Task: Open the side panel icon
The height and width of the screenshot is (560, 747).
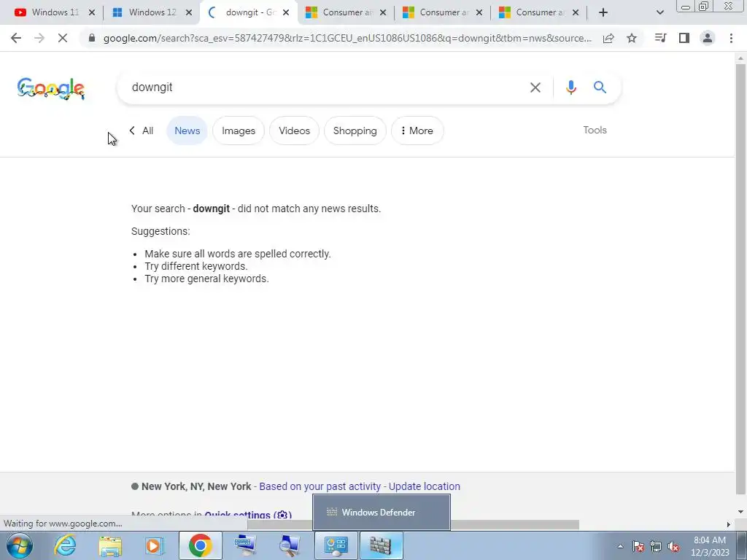Action: pyautogui.click(x=684, y=38)
